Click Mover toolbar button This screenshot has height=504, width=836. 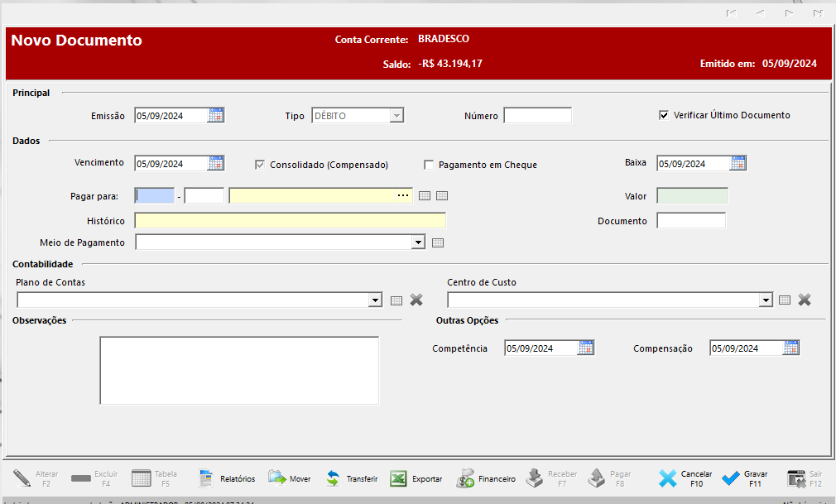tap(290, 478)
